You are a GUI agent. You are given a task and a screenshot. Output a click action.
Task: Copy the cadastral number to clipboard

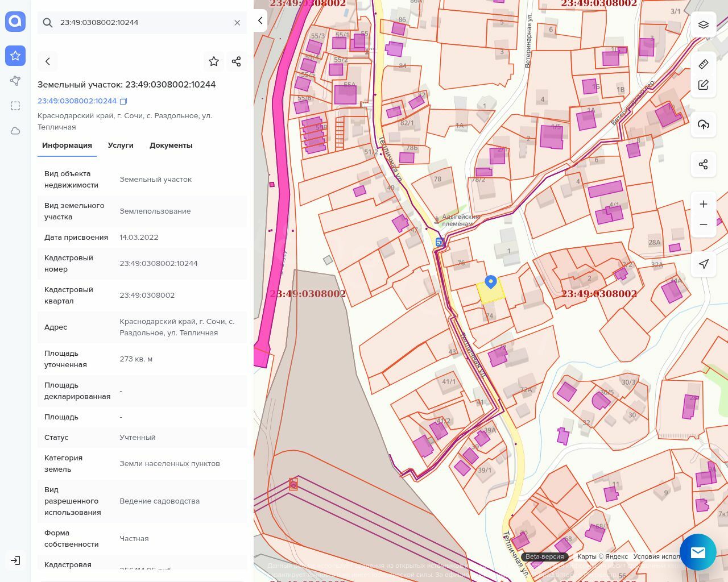pos(123,101)
